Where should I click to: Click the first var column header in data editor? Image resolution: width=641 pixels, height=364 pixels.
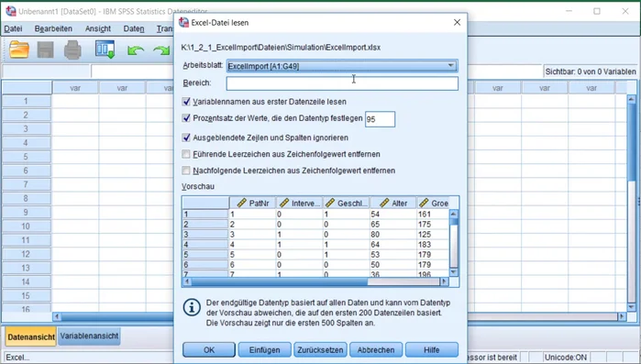click(x=75, y=88)
